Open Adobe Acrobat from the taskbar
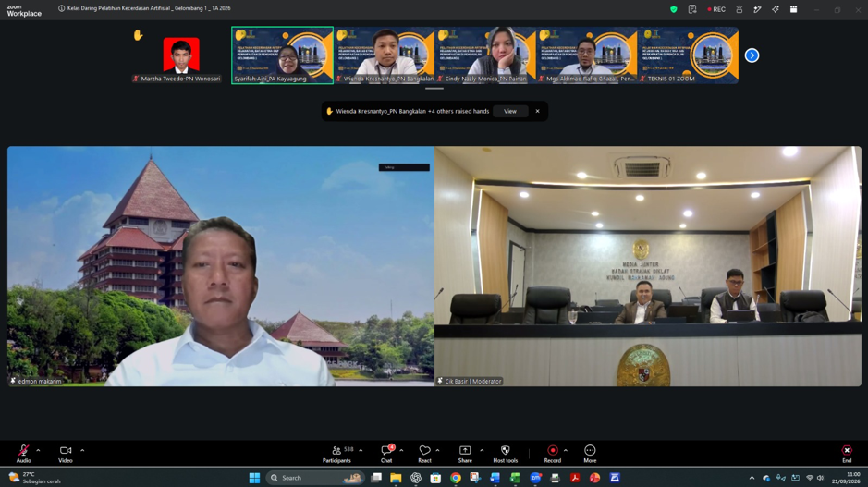The height and width of the screenshot is (487, 868). (x=575, y=478)
